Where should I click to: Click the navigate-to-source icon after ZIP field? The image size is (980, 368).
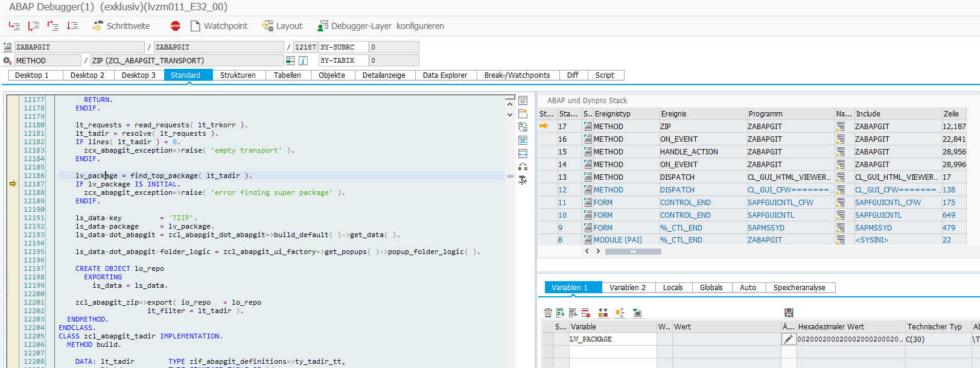290,60
